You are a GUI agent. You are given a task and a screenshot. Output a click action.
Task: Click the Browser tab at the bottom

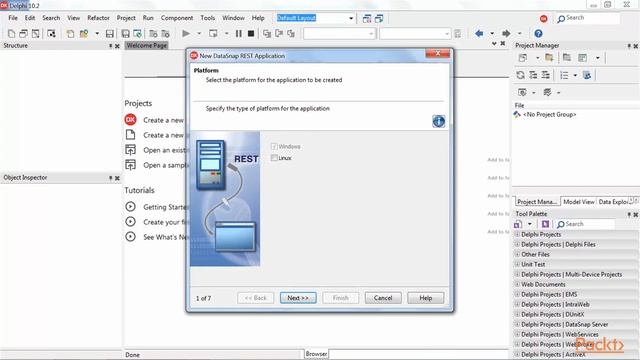coord(316,354)
